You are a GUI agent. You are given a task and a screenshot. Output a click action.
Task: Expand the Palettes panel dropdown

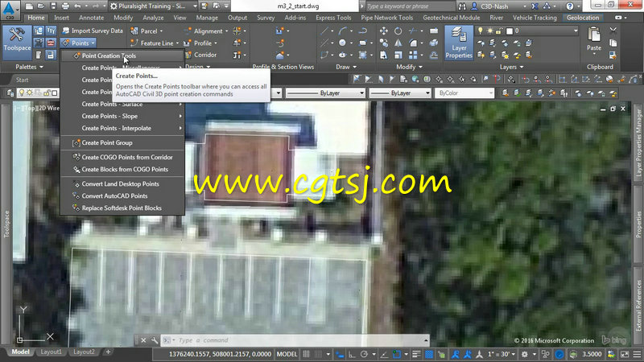(30, 67)
